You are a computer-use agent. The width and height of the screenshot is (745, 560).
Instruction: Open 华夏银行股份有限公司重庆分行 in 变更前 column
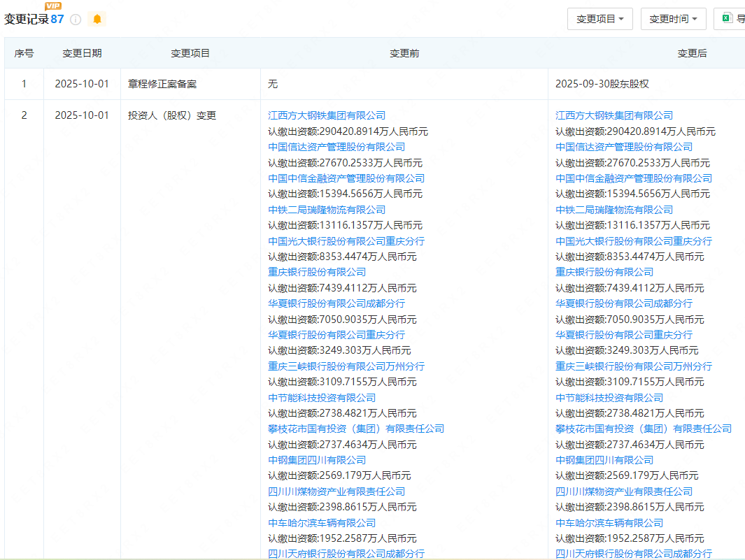point(336,335)
